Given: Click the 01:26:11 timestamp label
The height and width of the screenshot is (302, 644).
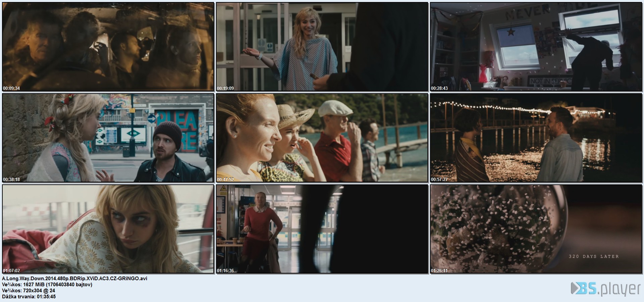Looking at the screenshot, I should (x=439, y=271).
